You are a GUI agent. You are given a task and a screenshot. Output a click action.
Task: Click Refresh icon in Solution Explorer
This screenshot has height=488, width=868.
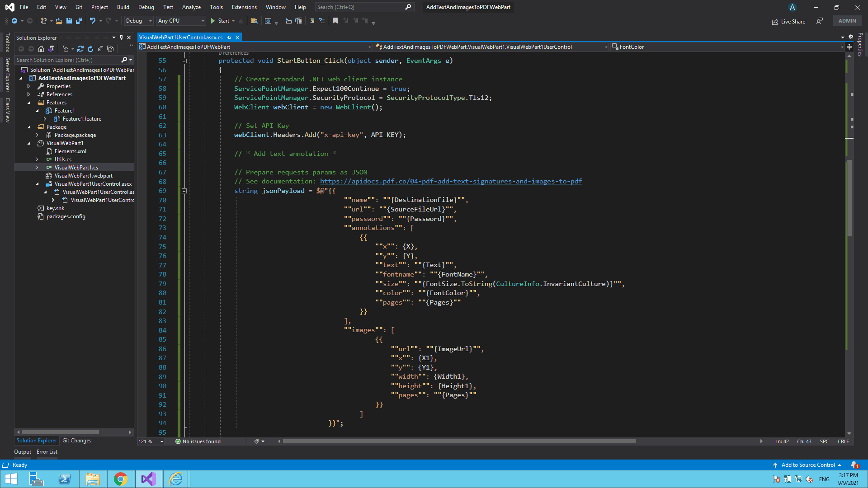click(90, 49)
